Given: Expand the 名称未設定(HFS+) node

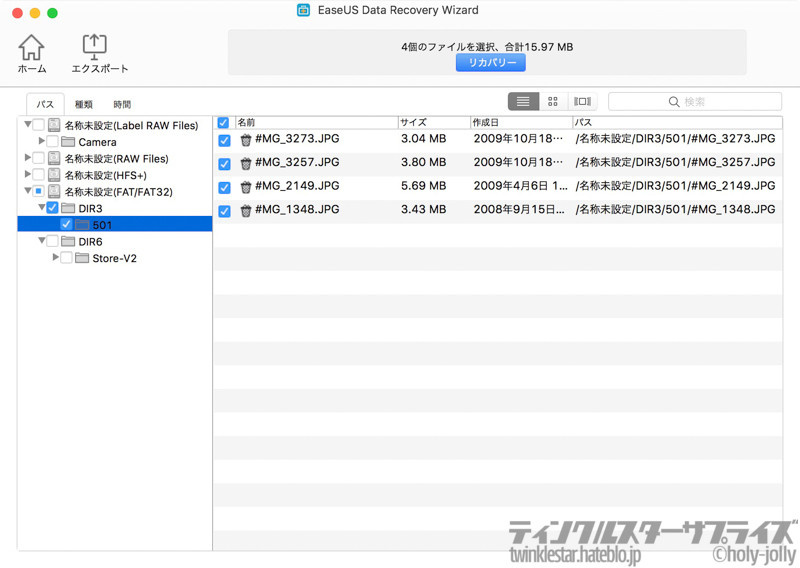Looking at the screenshot, I should coord(28,174).
